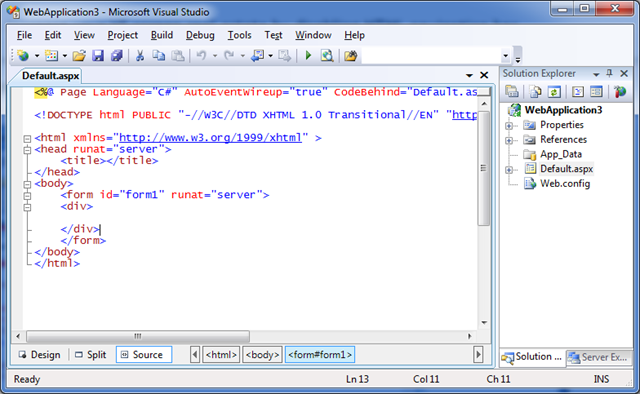Screen dimensions: 640x394
Task: Click the View Code icon in Solution Explorer
Action: coord(578,92)
